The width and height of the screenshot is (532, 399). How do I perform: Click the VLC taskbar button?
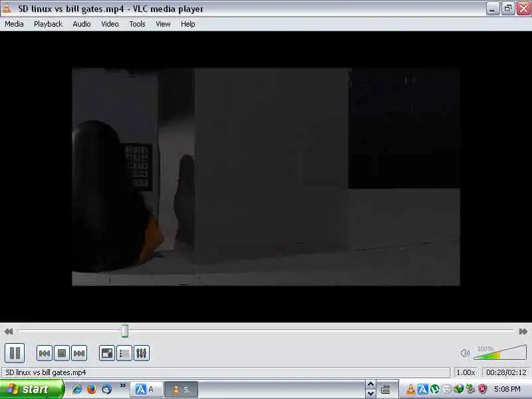click(x=181, y=390)
